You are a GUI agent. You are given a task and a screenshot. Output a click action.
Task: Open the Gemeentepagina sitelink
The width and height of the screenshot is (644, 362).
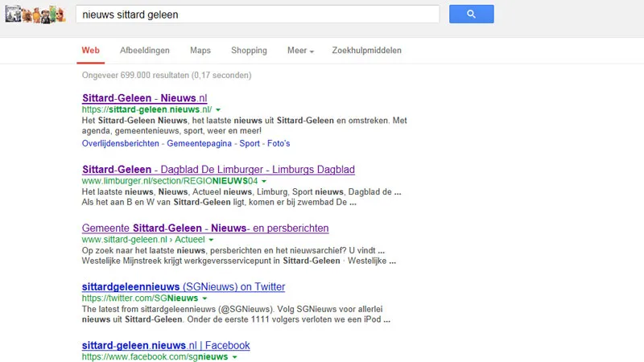pyautogui.click(x=199, y=144)
